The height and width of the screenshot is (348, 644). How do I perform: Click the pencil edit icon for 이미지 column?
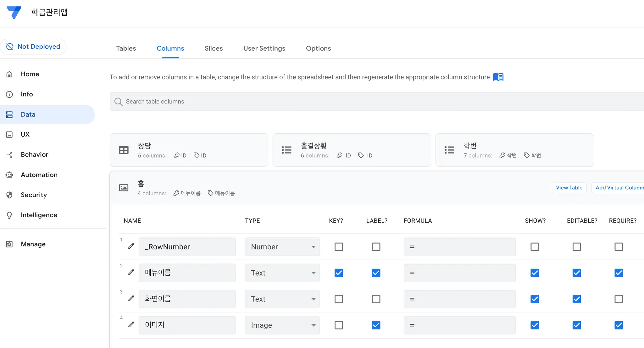(x=131, y=324)
